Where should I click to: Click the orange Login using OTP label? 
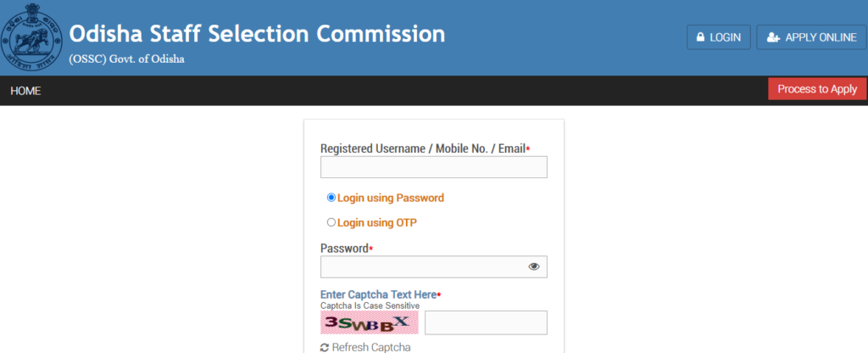[x=377, y=223]
